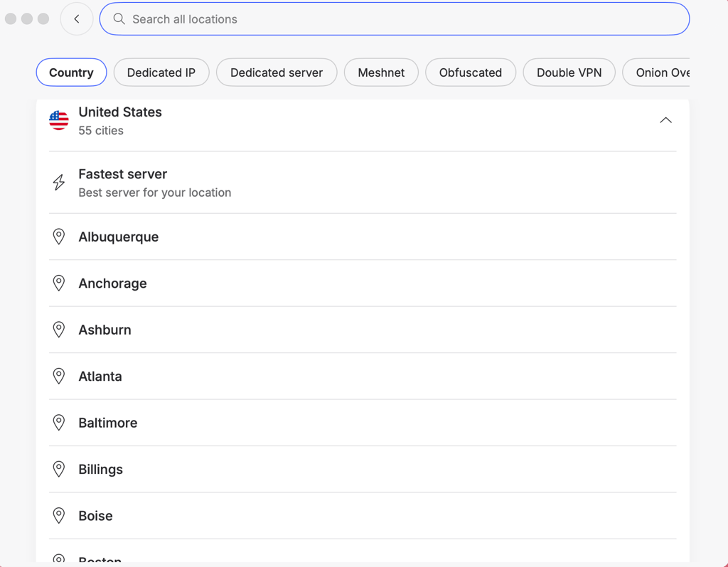728x567 pixels.
Task: Pick Atlanta in the city list
Action: pyautogui.click(x=363, y=376)
